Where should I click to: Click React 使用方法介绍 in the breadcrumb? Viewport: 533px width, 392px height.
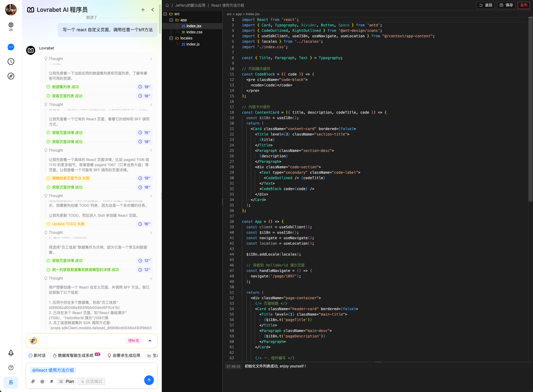click(x=228, y=5)
